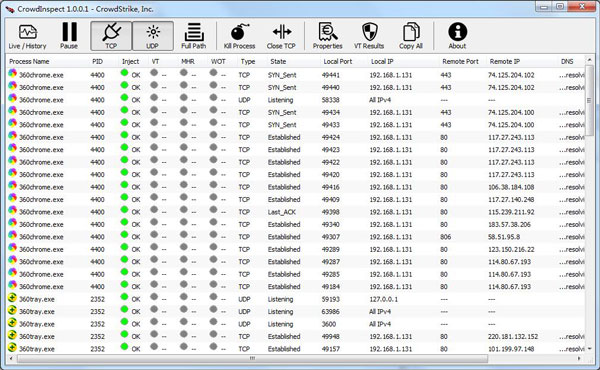Screen dimensions: 600x370
Task: Sort by MHR column header
Action: 188,61
